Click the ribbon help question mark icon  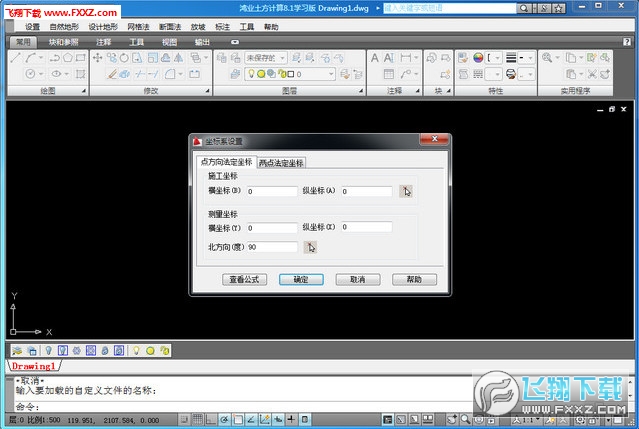[x=627, y=42]
